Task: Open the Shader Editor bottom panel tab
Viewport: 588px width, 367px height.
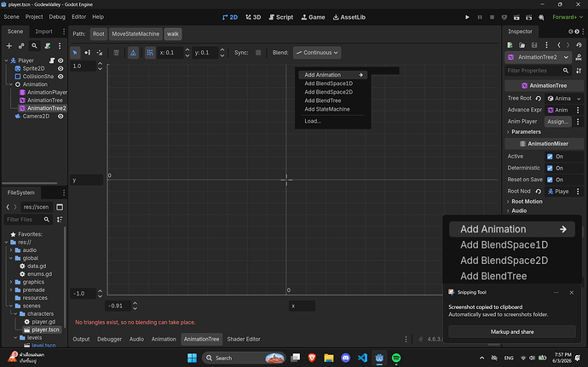Action: pos(244,339)
